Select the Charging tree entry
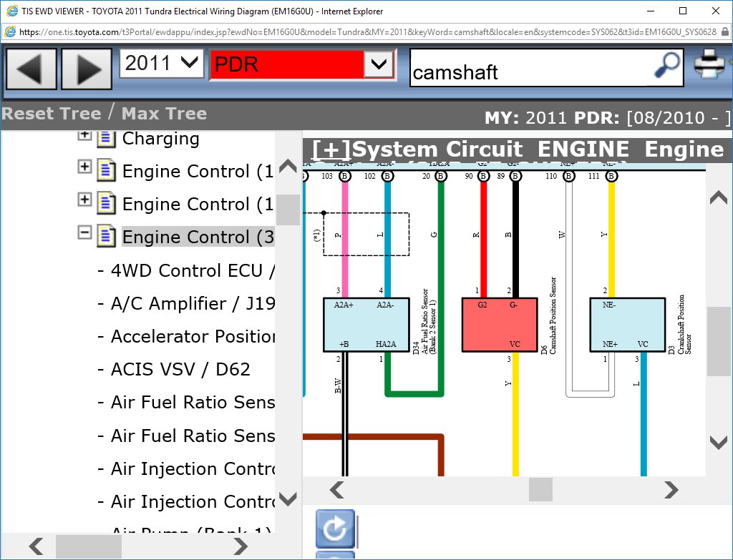The width and height of the screenshot is (733, 560). [161, 139]
